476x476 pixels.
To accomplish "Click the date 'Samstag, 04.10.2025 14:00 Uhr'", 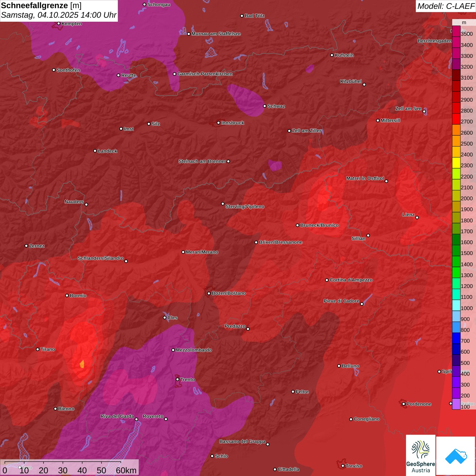I will click(x=58, y=15).
